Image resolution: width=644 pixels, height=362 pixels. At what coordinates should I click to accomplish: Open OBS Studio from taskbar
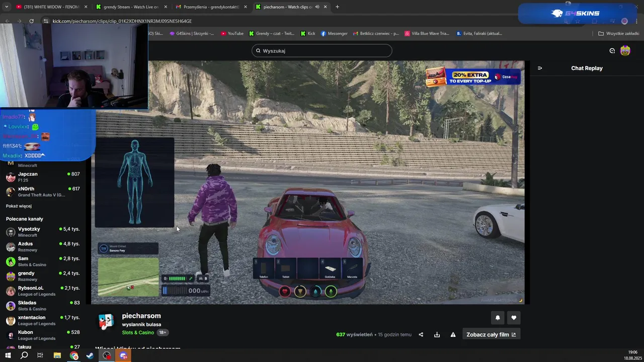(x=107, y=355)
